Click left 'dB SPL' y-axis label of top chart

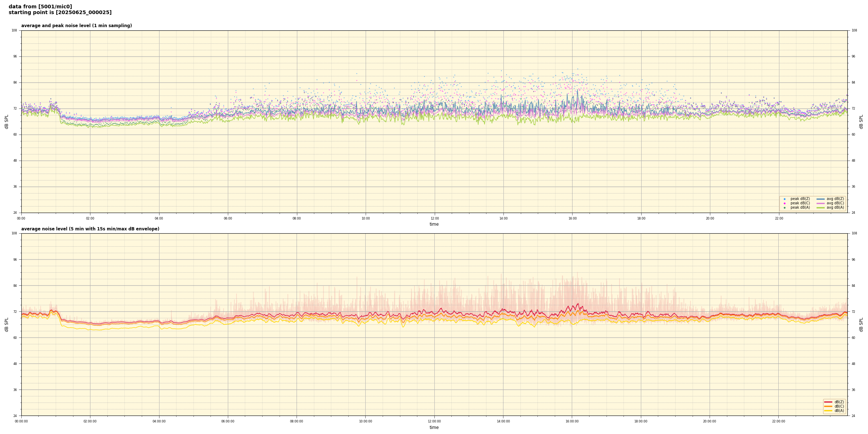[x=7, y=122]
